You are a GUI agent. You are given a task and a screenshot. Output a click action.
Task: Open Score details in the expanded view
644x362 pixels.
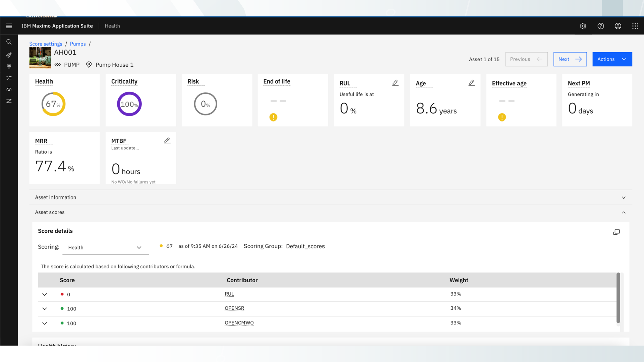pos(617,232)
